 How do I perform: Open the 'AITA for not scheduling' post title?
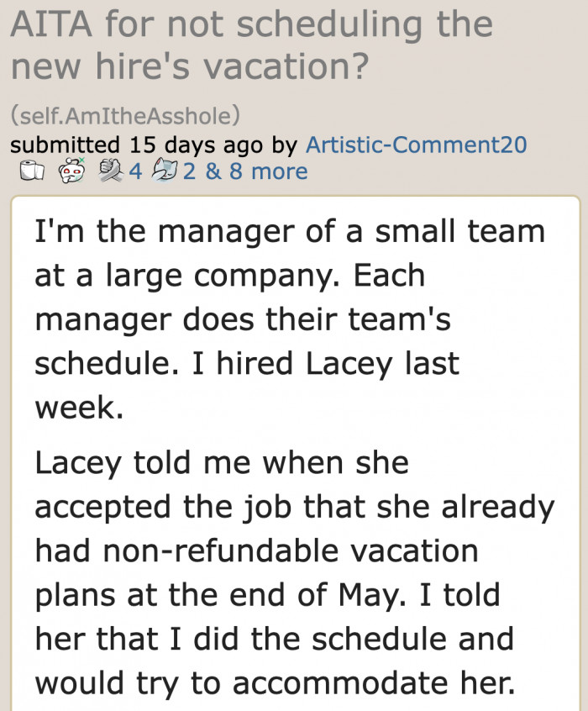pos(250,43)
